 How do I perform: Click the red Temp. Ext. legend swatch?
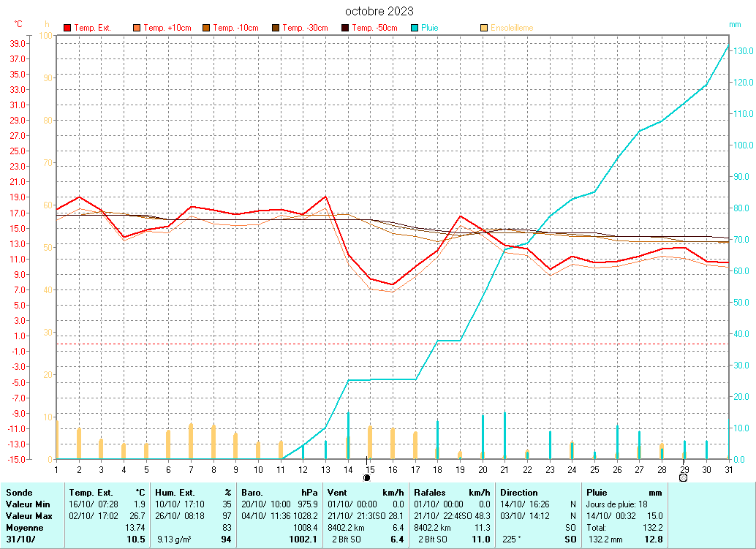67,28
